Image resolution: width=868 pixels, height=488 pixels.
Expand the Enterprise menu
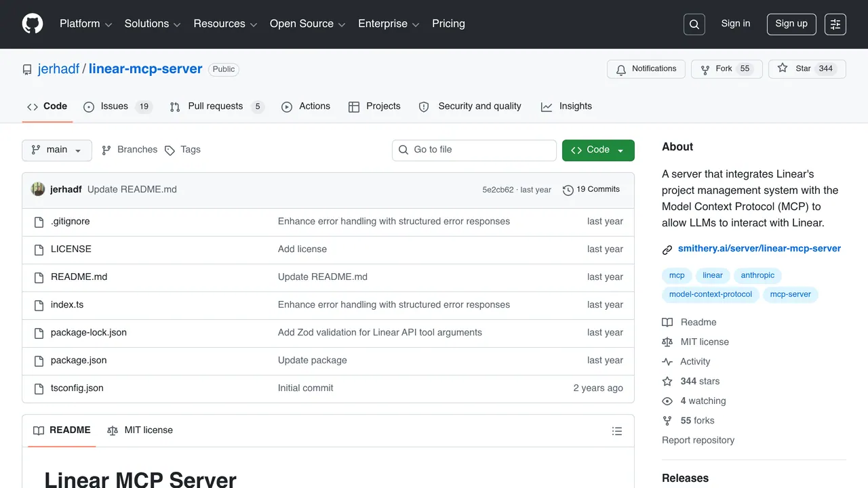(x=389, y=24)
